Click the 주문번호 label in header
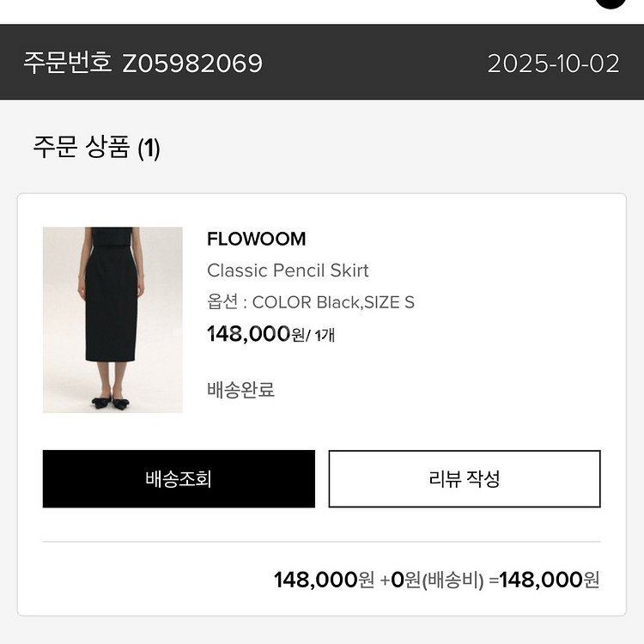The width and height of the screenshot is (644, 644). click(x=68, y=64)
